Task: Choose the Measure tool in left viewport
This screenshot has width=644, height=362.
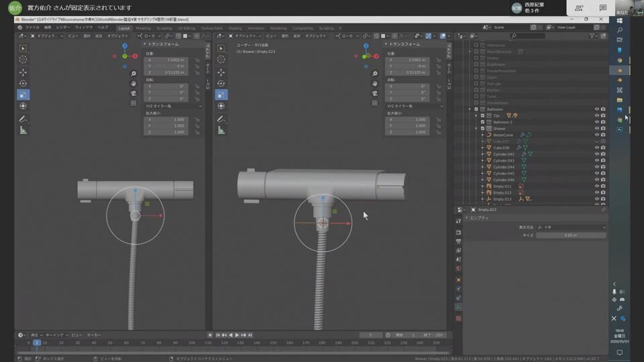Action: (23, 130)
